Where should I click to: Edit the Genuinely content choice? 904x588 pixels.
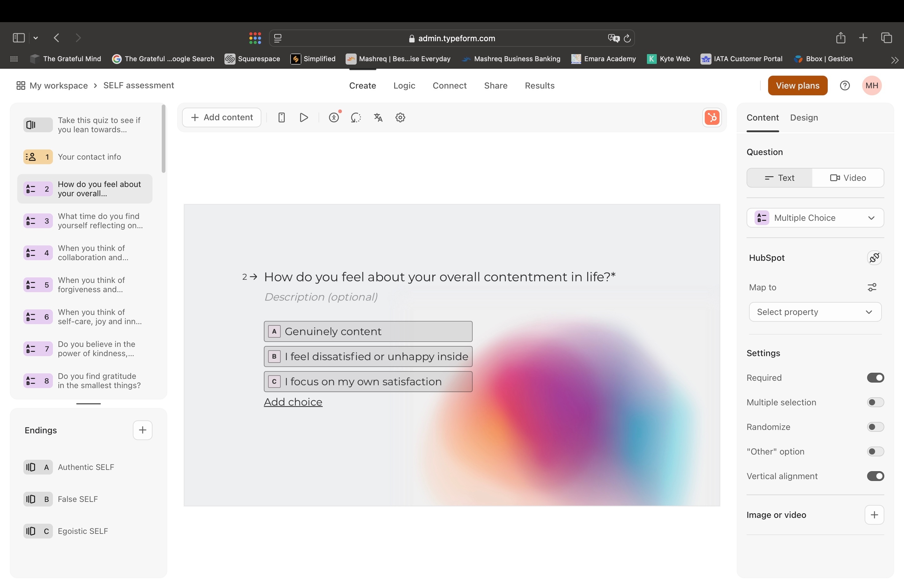368,331
